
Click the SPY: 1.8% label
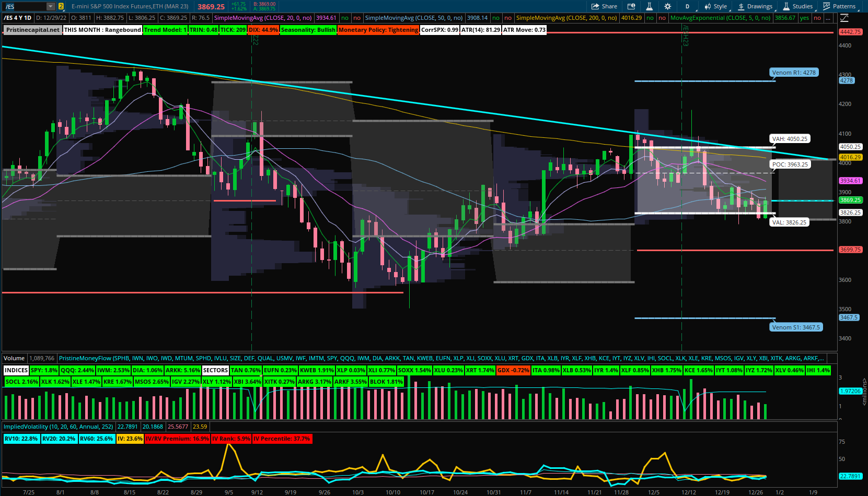pos(44,370)
